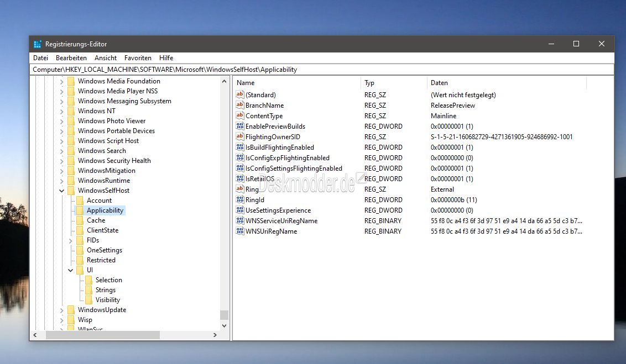Sort values by the Typ column header
626x364 pixels.
pyautogui.click(x=394, y=82)
